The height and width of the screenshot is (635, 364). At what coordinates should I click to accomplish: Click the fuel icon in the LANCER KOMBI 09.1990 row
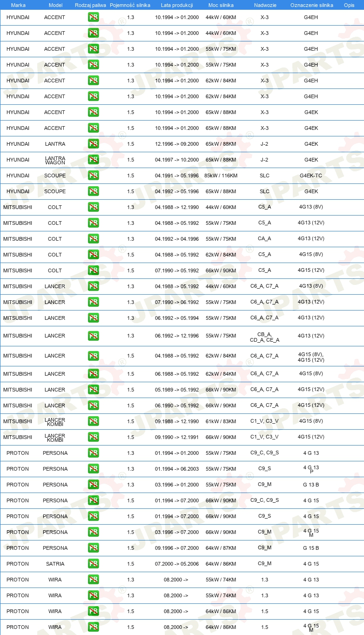(x=93, y=437)
